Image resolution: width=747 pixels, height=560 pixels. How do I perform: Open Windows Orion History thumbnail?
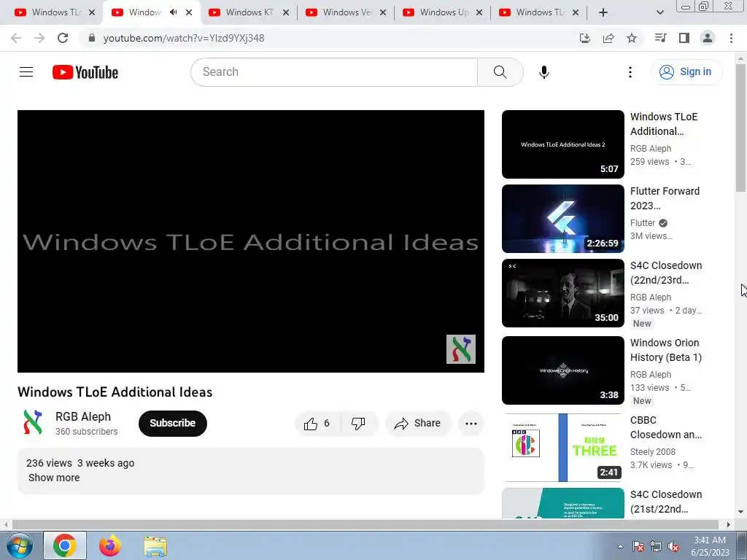point(562,370)
